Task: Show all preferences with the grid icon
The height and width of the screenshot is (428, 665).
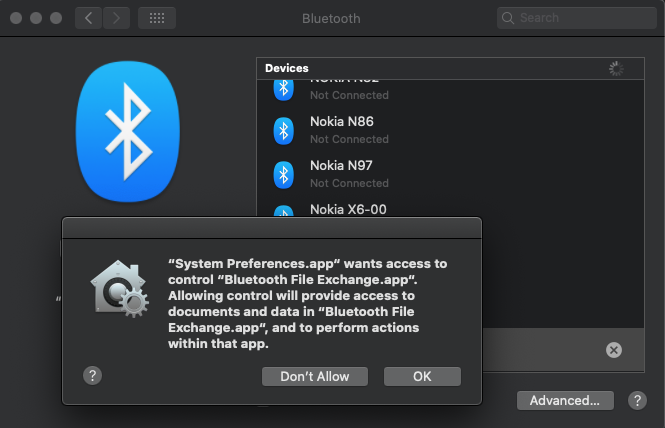Action: 157,18
